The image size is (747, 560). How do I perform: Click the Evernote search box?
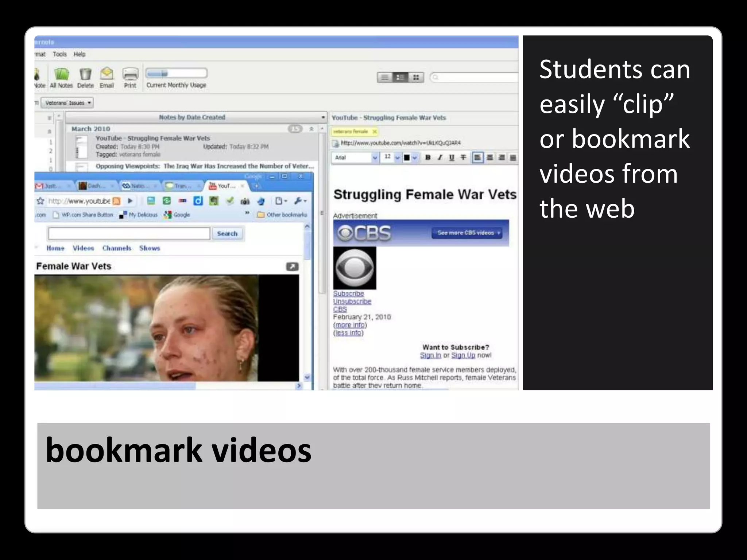click(x=474, y=77)
